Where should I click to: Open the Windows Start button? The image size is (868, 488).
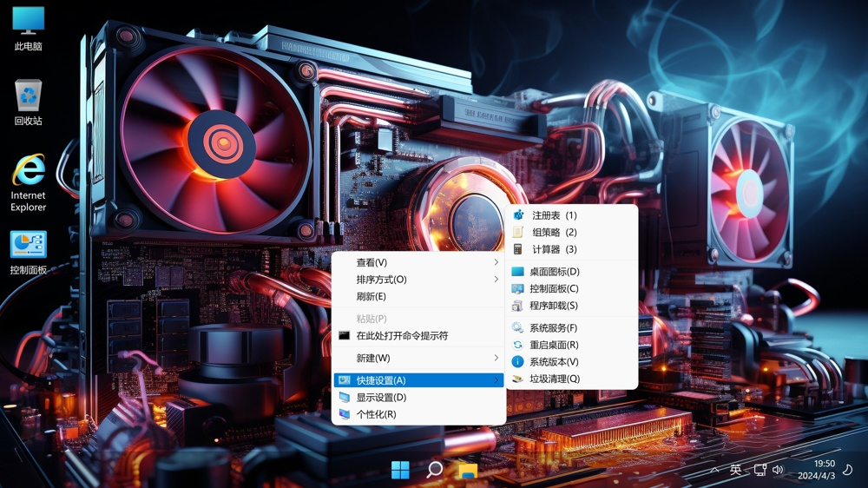[x=400, y=470]
